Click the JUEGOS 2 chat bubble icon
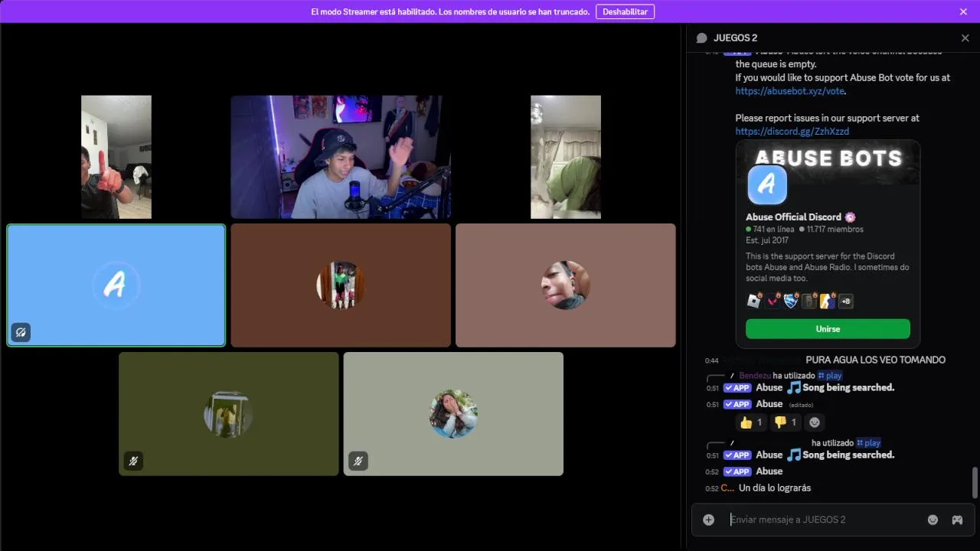Image resolution: width=980 pixels, height=551 pixels. point(701,38)
